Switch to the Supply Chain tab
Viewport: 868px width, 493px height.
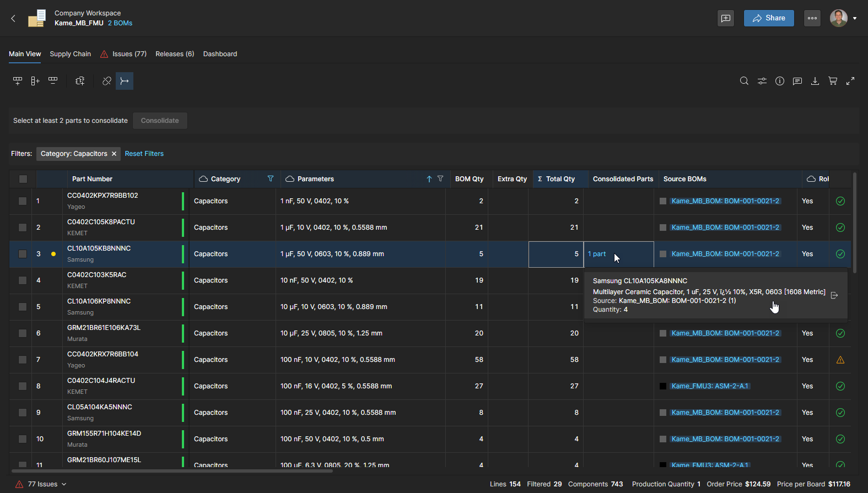70,54
